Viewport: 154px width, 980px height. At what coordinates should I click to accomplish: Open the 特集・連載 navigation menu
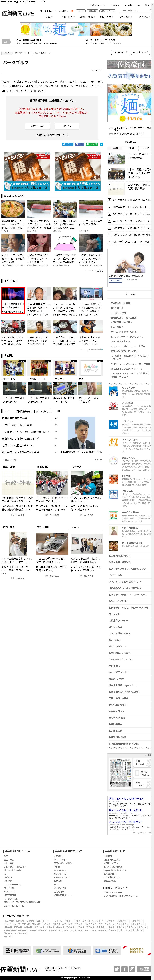[x=106, y=17]
